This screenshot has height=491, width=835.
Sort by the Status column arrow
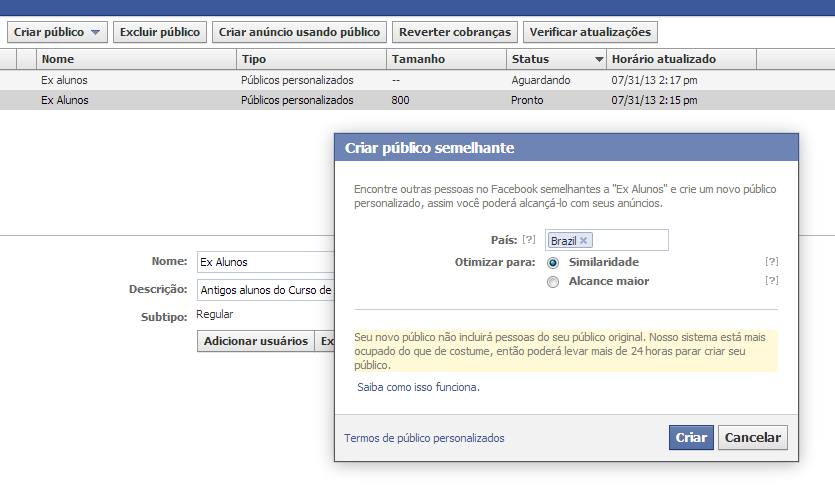point(599,59)
